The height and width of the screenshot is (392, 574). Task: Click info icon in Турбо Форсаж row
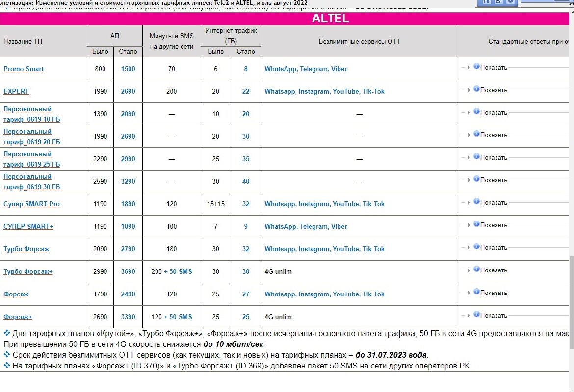point(476,247)
